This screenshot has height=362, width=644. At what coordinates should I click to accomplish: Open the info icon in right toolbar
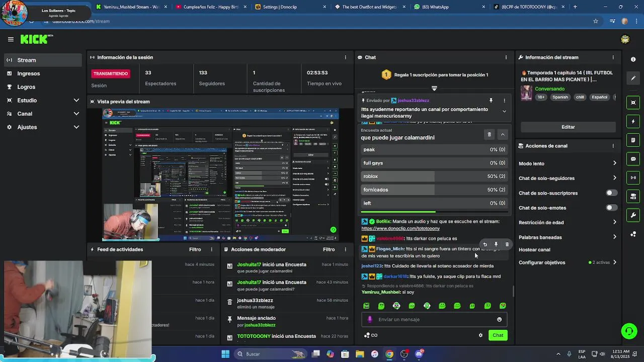click(x=633, y=59)
